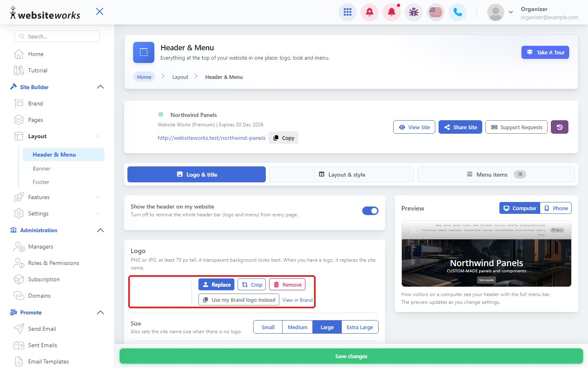
Task: Open Banner under Layout
Action: point(42,168)
